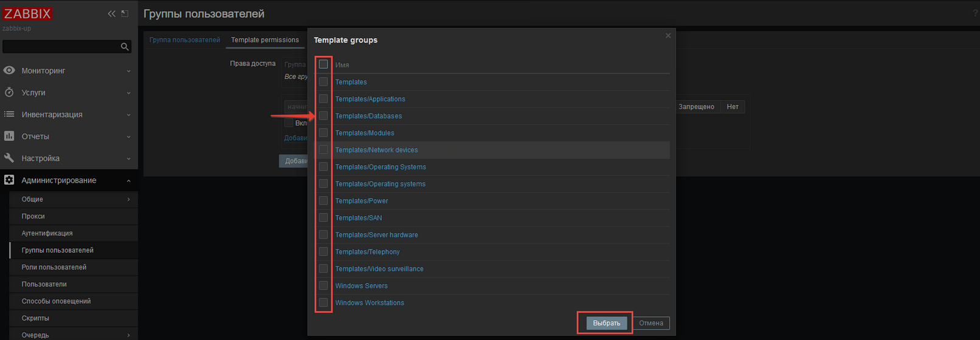Open the Роли пользователей menu item
Screen dimensions: 980x340
coord(74,267)
